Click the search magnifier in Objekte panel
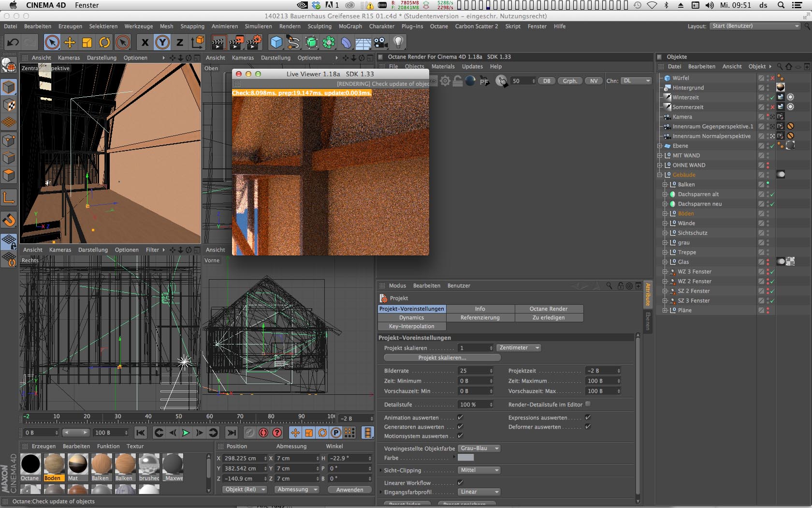The height and width of the screenshot is (508, 812). click(780, 66)
